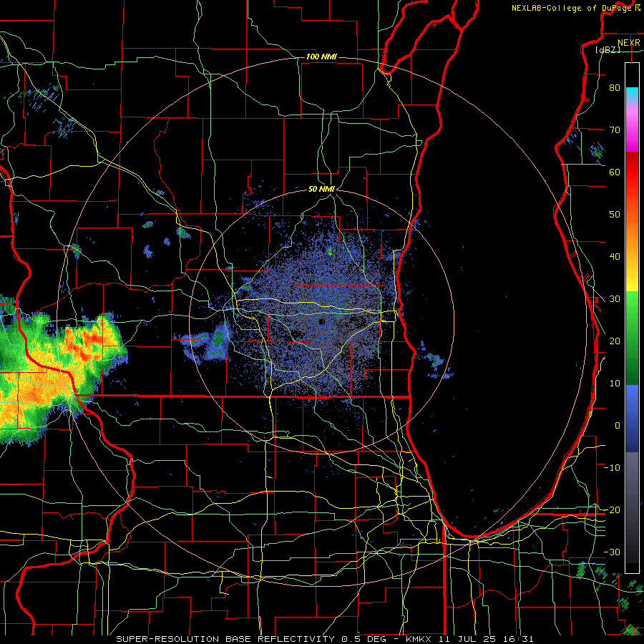Viewport: 644px width, 644px height.
Task: Click the red segment of the color bar
Action: pyautogui.click(x=632, y=173)
